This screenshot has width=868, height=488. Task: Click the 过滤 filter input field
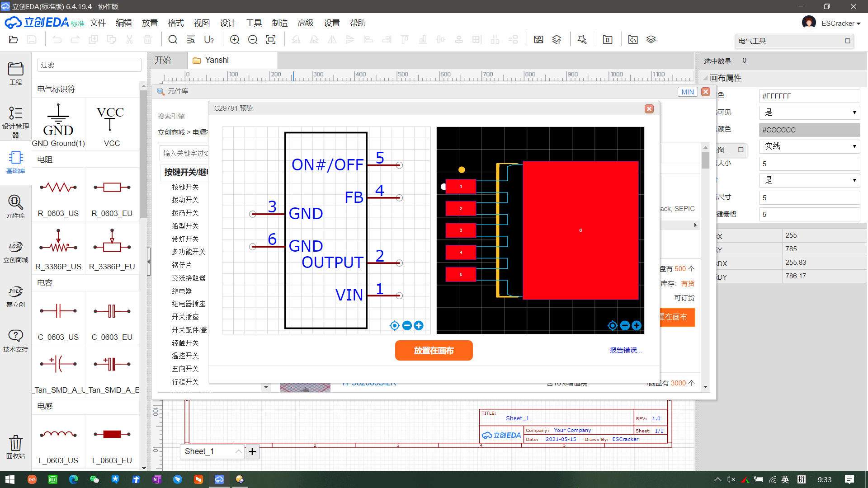tap(89, 65)
